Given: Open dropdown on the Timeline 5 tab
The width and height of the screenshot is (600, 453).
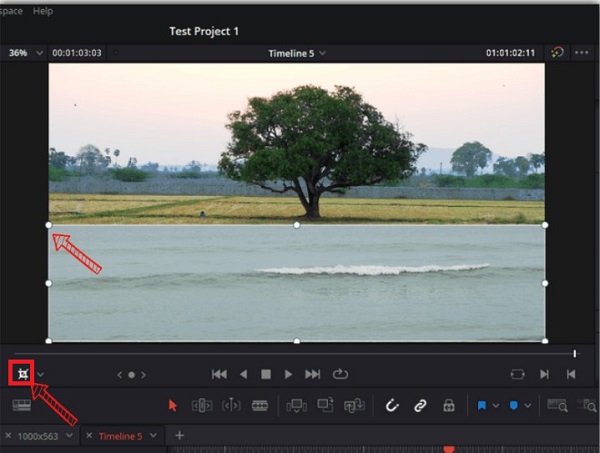Looking at the screenshot, I should click(x=153, y=435).
